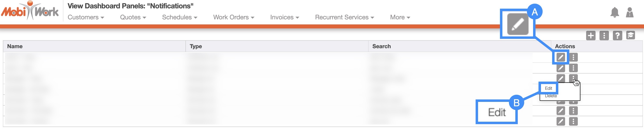Select Edit from the context menu
644x136 pixels.
point(548,88)
